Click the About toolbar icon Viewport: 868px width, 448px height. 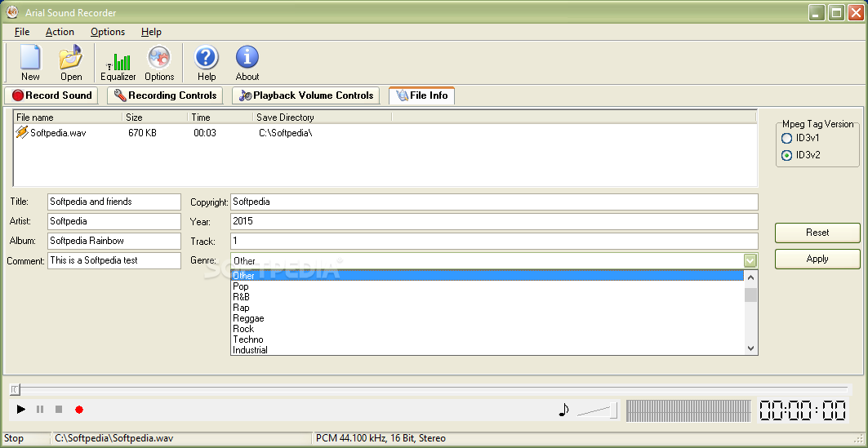pos(247,63)
